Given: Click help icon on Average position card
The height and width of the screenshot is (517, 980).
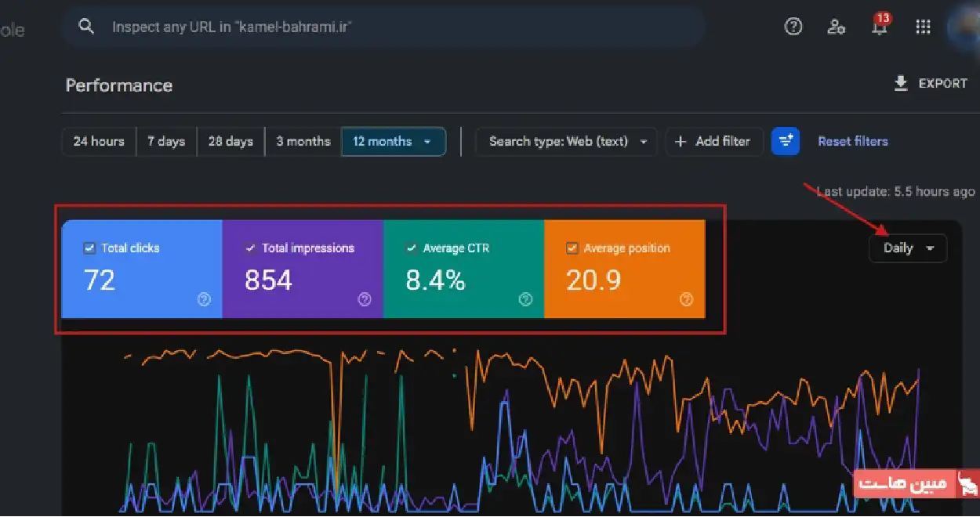Looking at the screenshot, I should click(687, 299).
